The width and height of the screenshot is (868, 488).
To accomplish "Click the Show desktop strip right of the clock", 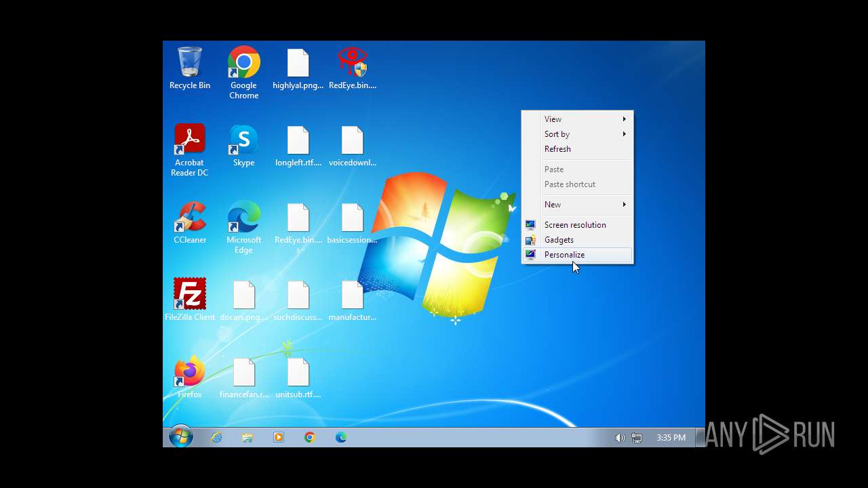I will (x=700, y=437).
